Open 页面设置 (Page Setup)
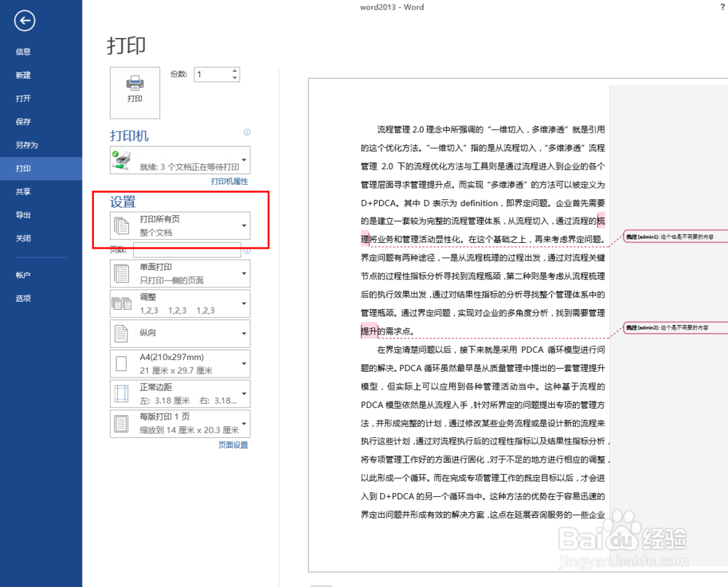Viewport: 728px width, 587px height. point(232,444)
